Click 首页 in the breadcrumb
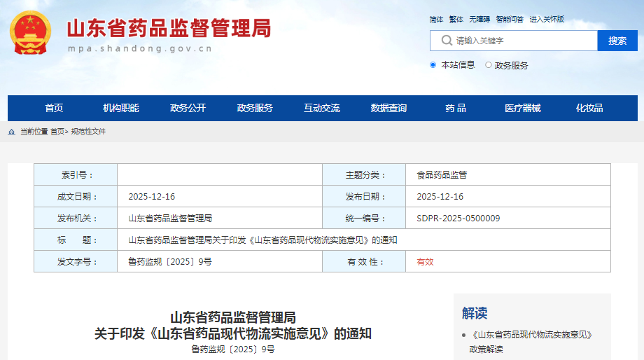Screen dimensions: 644x360 tap(57, 132)
